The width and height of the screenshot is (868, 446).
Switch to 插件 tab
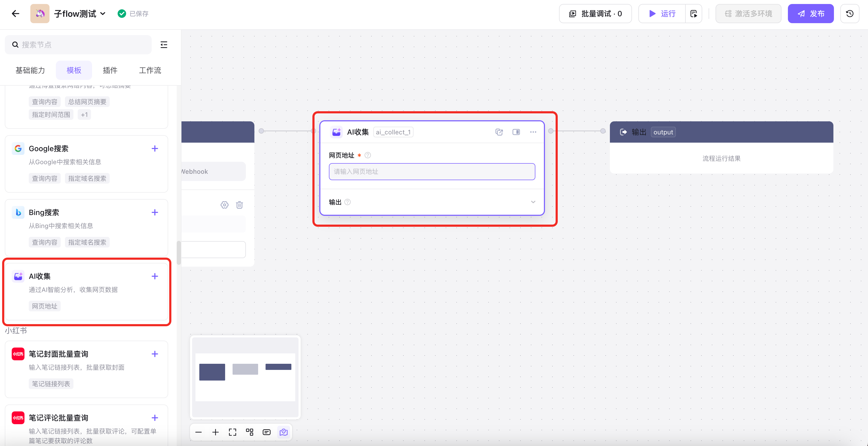click(110, 70)
